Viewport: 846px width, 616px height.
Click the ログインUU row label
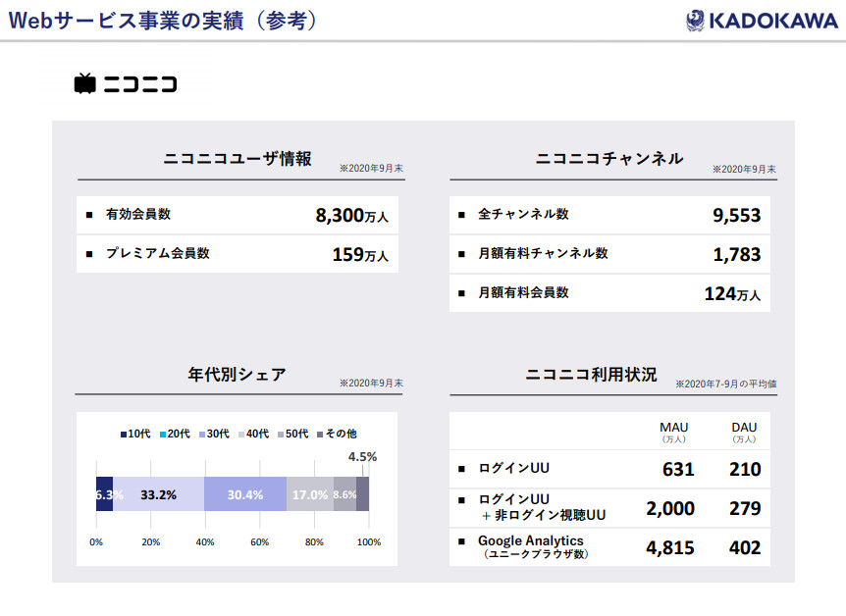tap(513, 468)
